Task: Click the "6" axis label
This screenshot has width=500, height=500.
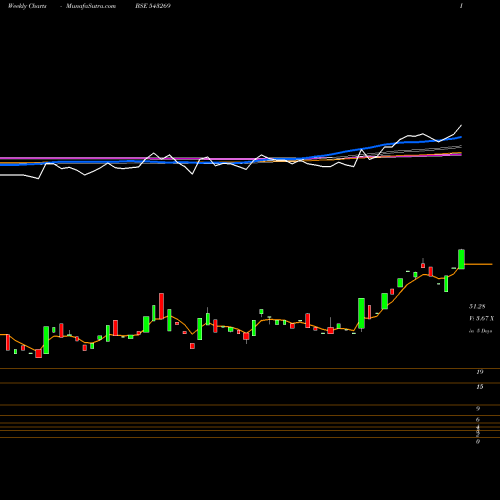Action: coord(478,419)
